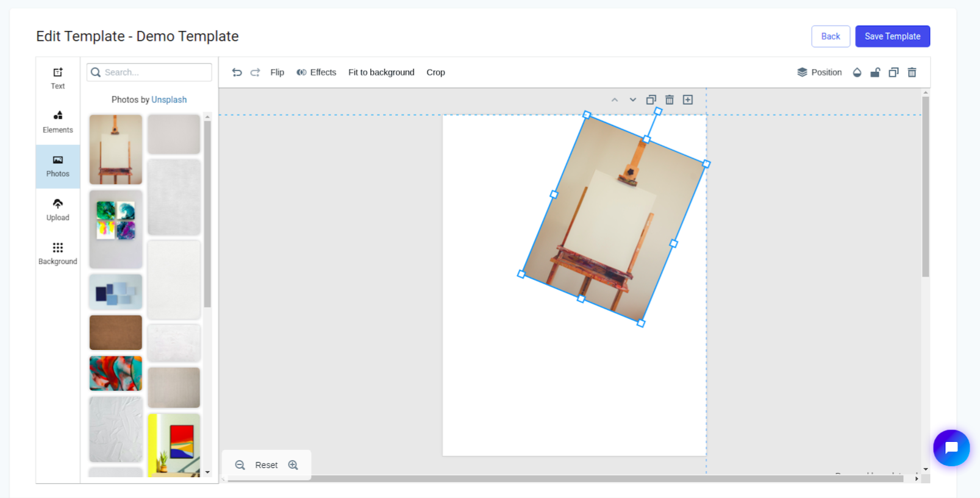The image size is (980, 498).
Task: Select the blue squares photo thumbnail
Action: click(116, 292)
